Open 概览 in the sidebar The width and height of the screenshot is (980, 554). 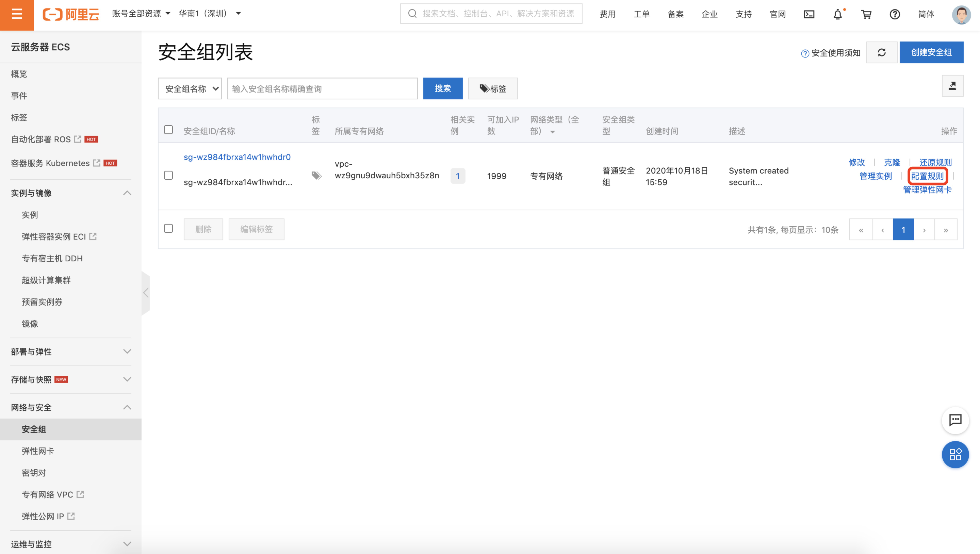coord(19,74)
